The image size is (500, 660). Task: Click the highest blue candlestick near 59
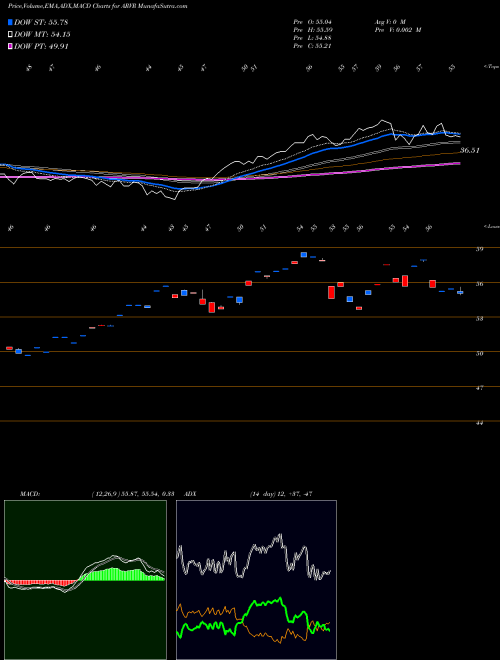coord(303,255)
